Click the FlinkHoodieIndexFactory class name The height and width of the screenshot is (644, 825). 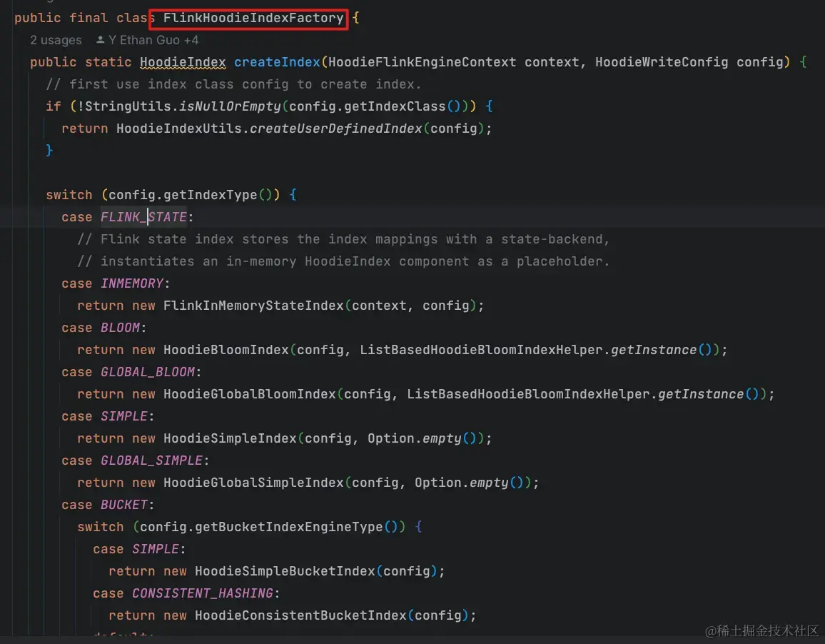(x=253, y=18)
